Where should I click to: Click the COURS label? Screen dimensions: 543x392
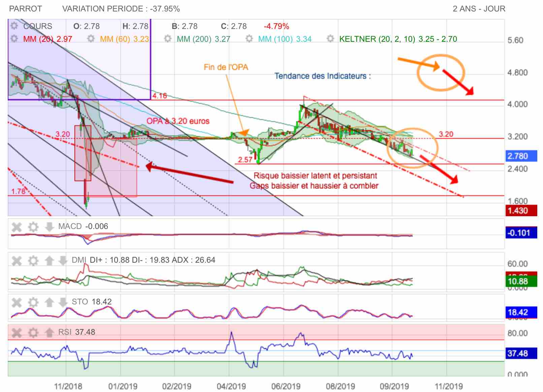(x=38, y=26)
